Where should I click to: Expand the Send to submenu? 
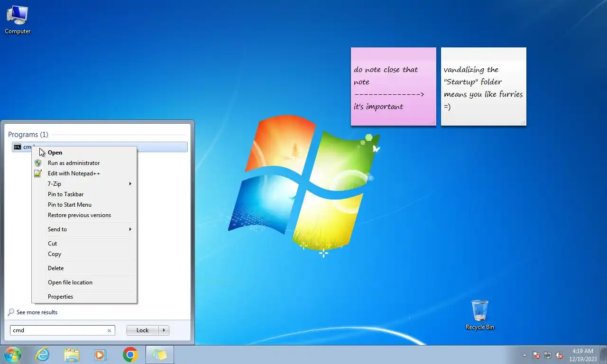[84, 229]
